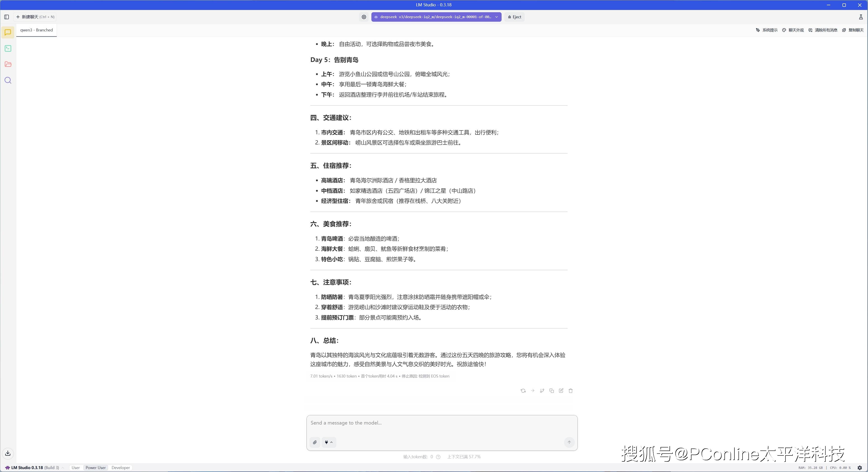This screenshot has height=472, width=868.
Task: Click the branch conversation icon
Action: pos(542,391)
